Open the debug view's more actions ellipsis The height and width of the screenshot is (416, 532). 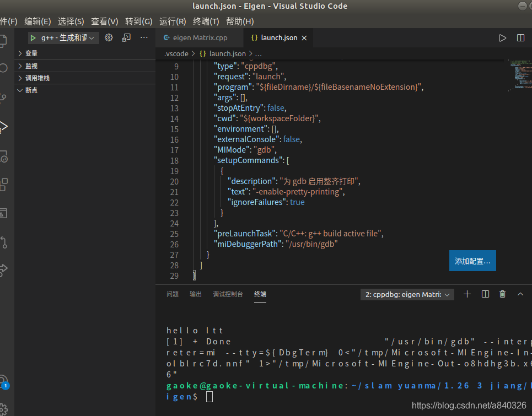click(144, 37)
